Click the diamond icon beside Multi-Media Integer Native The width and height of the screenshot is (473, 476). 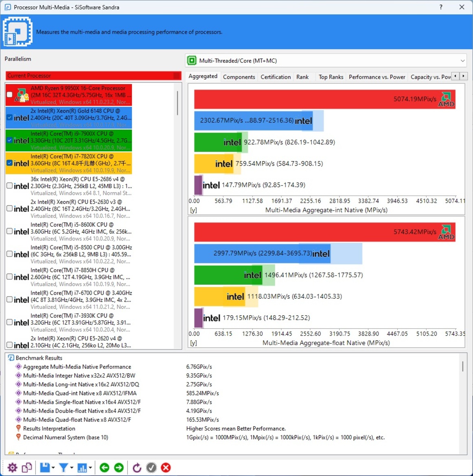(19, 376)
